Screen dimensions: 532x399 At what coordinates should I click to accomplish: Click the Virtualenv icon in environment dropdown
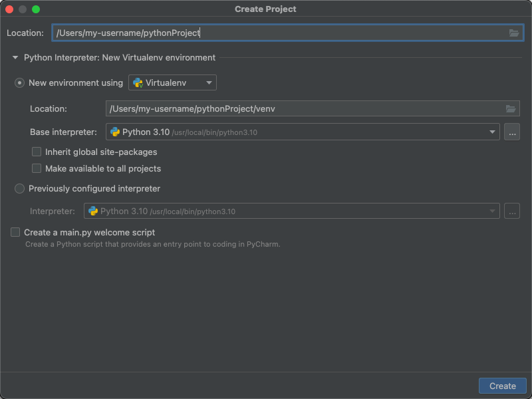click(138, 83)
